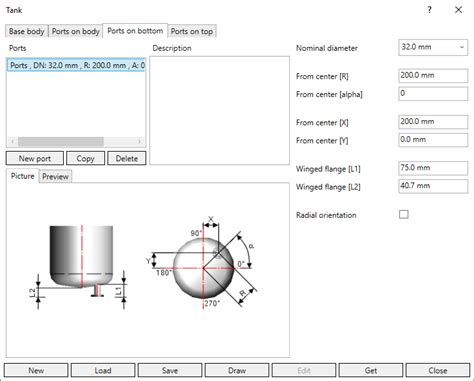Viewport: 474px width, 381px height.
Task: Click the port list horizontal scrollbar thumb
Action: click(61, 142)
